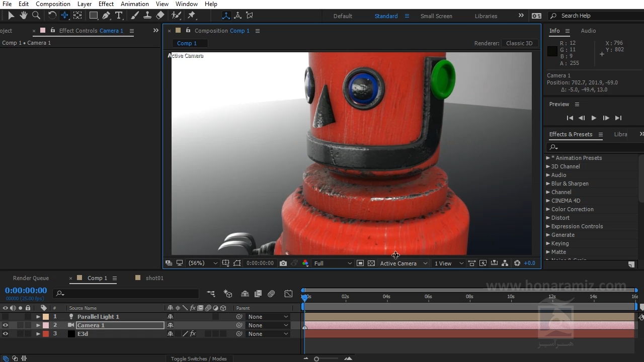This screenshot has height=362, width=644.
Task: Show Parallel Light 1 layer visibility
Action: [6, 317]
